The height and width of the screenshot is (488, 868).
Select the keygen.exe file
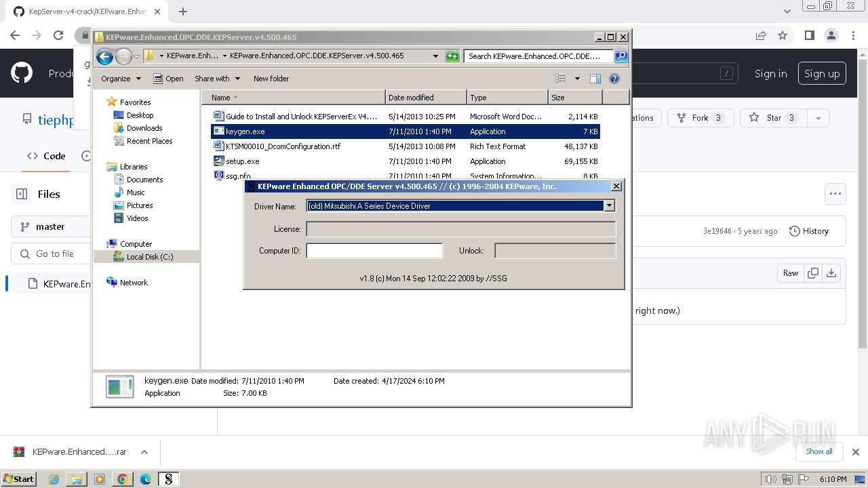pos(406,131)
